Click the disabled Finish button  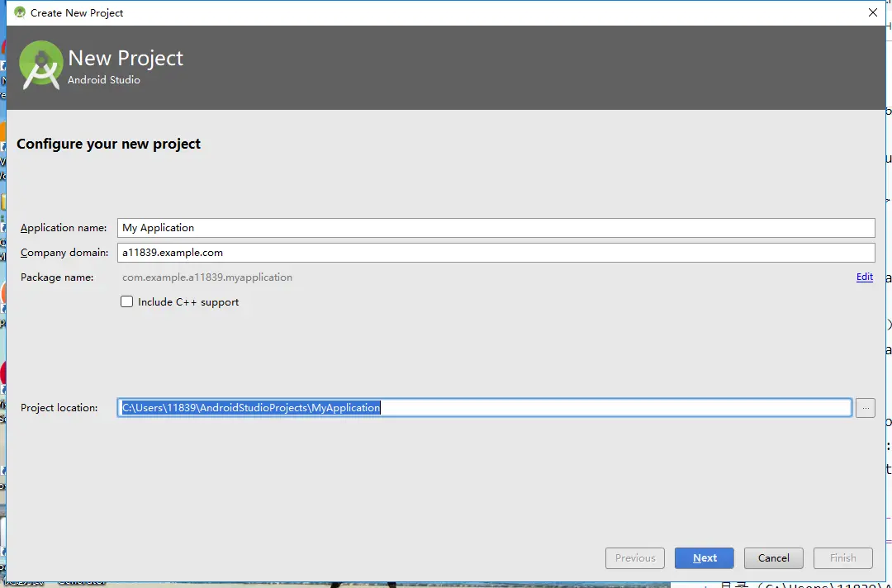coord(842,558)
